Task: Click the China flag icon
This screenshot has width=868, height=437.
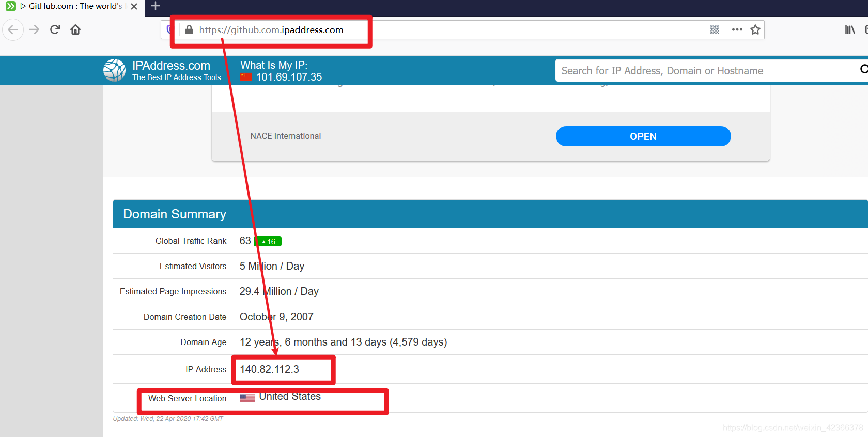Action: click(246, 77)
